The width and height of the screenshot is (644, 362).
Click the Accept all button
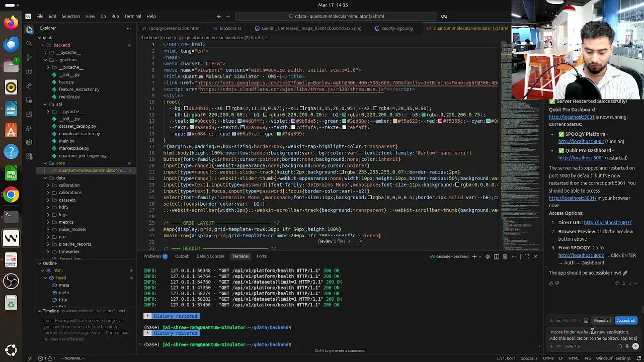click(x=626, y=320)
